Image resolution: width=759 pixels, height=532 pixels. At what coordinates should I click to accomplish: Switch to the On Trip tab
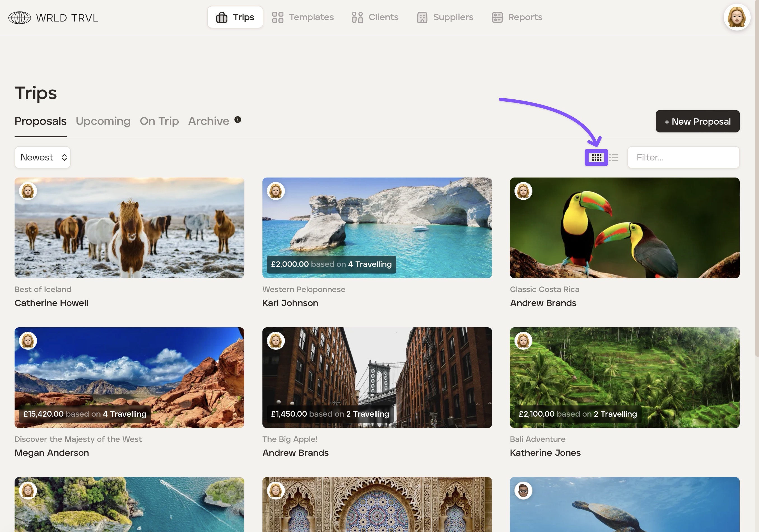click(x=159, y=121)
